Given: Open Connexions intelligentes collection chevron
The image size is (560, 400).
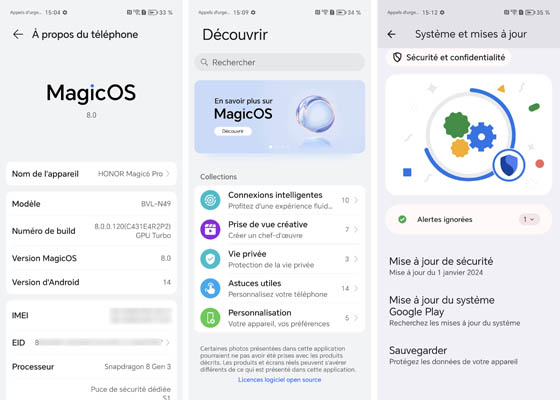Looking at the screenshot, I should pyautogui.click(x=356, y=200).
